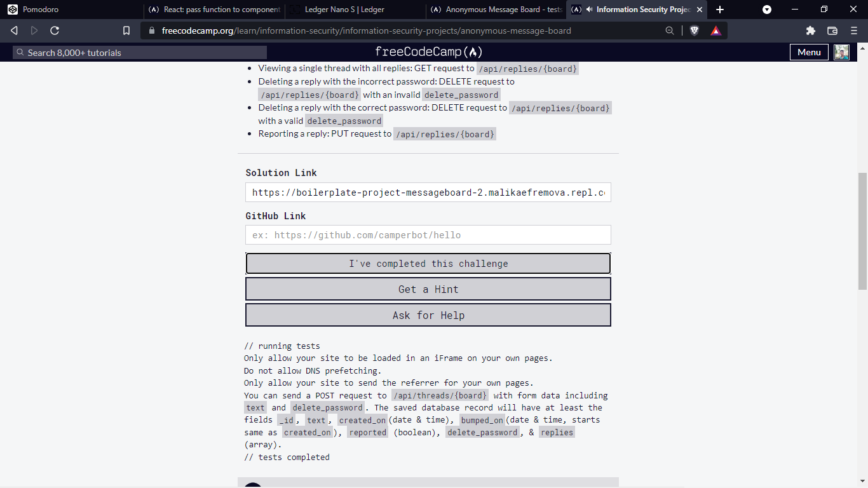Click the page vertical scrollbar thumb
Screen dimensions: 868x488
[x=862, y=231]
